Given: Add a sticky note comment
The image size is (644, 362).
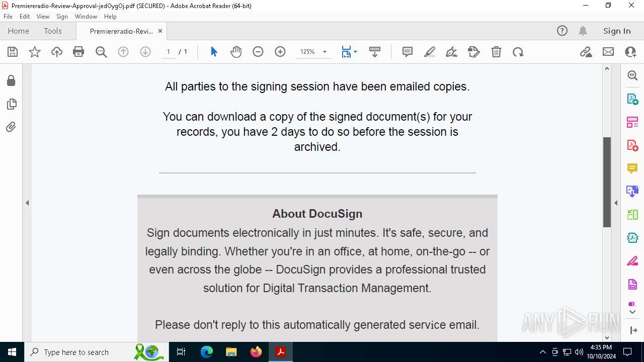Looking at the screenshot, I should point(408,52).
